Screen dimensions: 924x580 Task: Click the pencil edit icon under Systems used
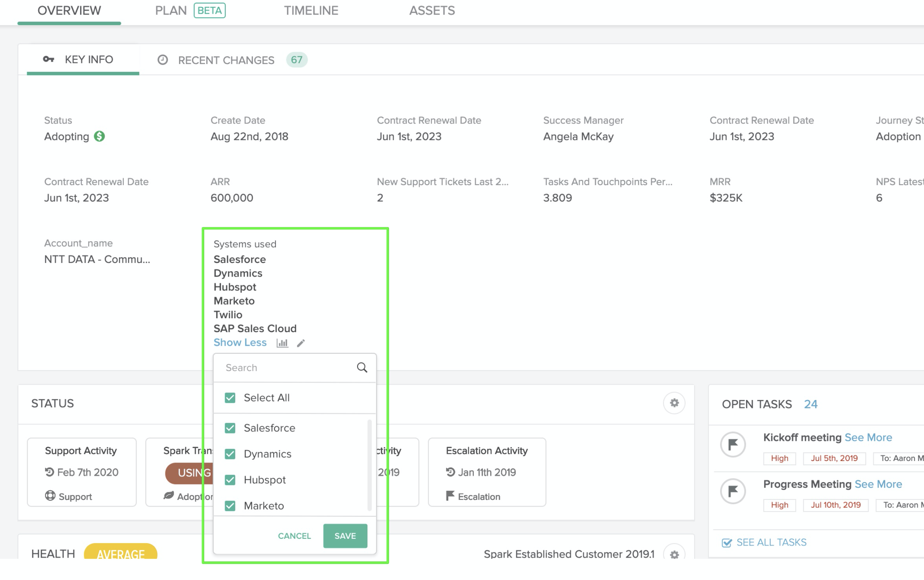tap(301, 343)
